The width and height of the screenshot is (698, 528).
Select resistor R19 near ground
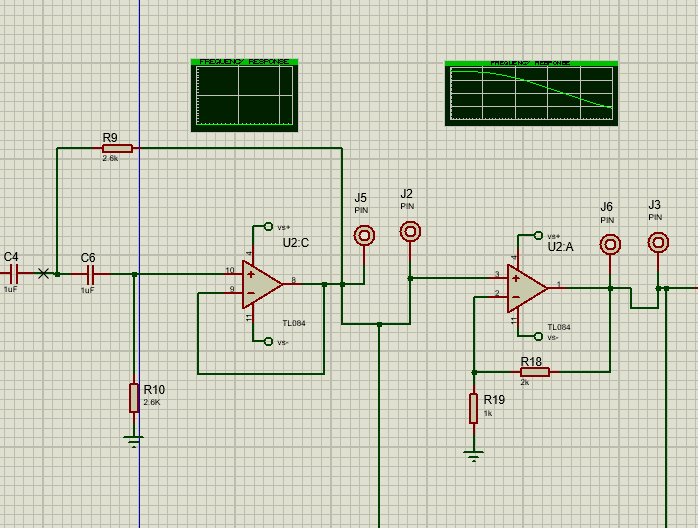coord(474,408)
